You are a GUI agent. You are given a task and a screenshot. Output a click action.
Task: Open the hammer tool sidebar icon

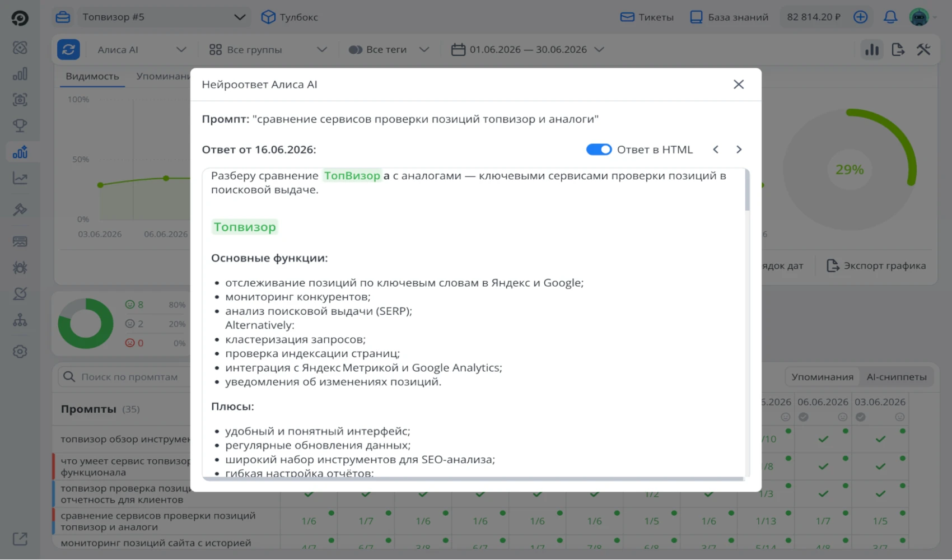(20, 209)
